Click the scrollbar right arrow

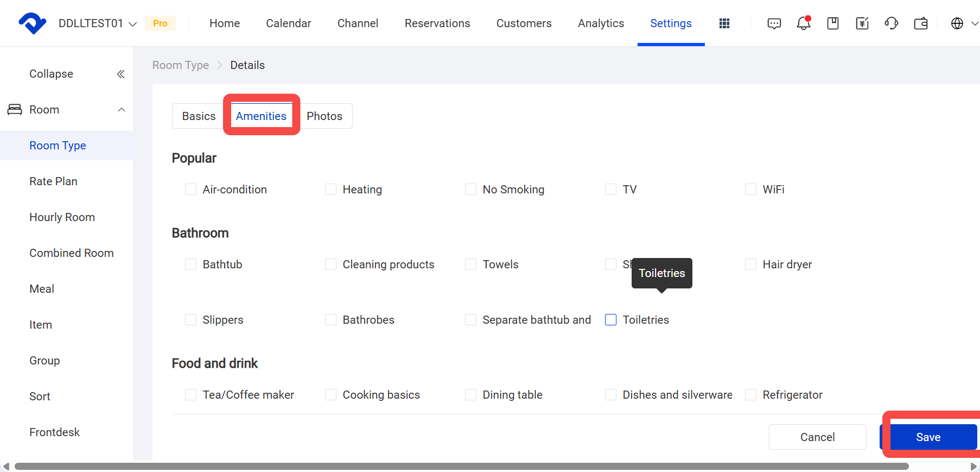point(973,467)
